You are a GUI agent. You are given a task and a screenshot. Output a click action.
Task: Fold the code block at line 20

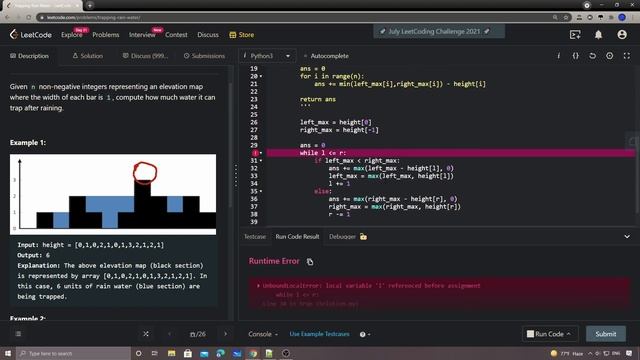[x=261, y=76]
